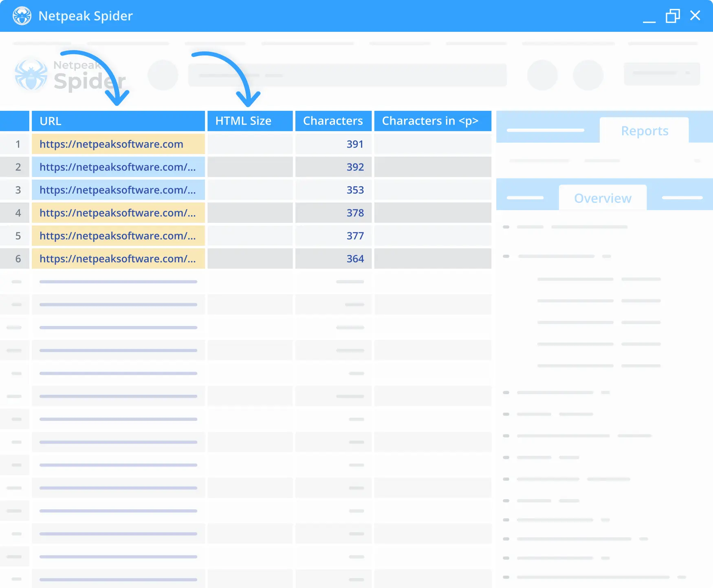713x588 pixels.
Task: Select the https://netpeaksoftware.com URL in row 1
Action: [118, 144]
